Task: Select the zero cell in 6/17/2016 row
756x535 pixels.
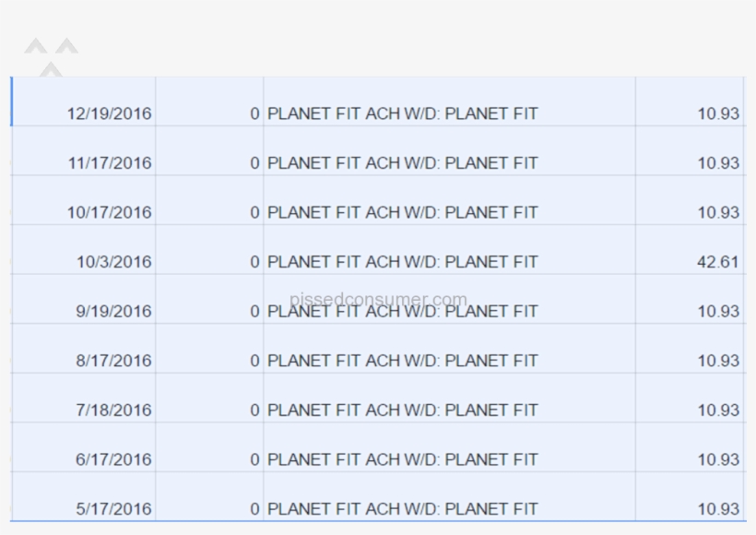Action: [x=254, y=459]
